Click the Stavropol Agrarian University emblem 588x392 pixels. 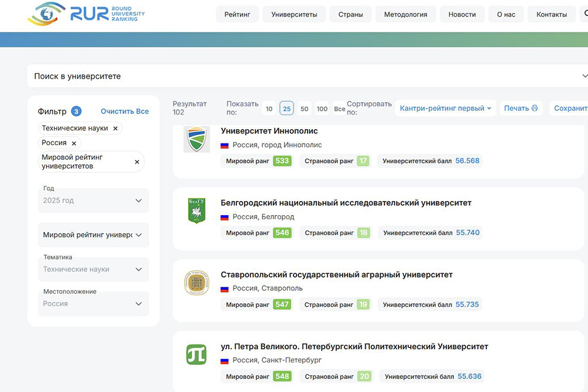196,283
